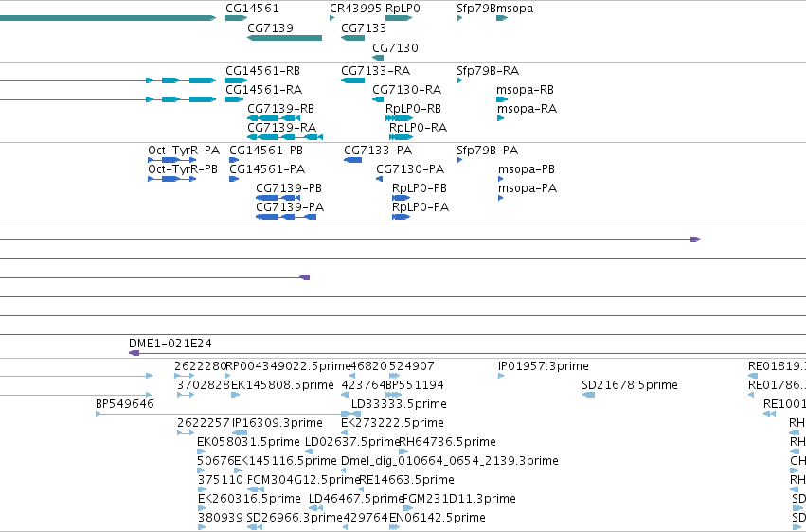The image size is (806, 532).
Task: Click the RpLP0 gene label
Action: [x=403, y=9]
